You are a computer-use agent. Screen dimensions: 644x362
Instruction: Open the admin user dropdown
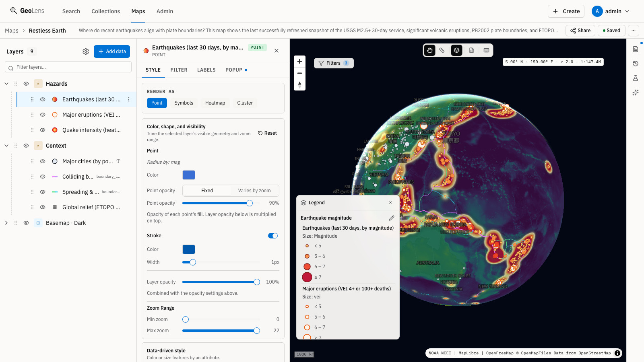(x=611, y=11)
